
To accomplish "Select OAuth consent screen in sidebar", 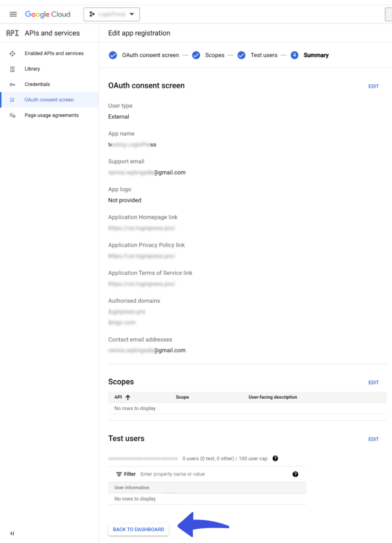I will click(49, 100).
